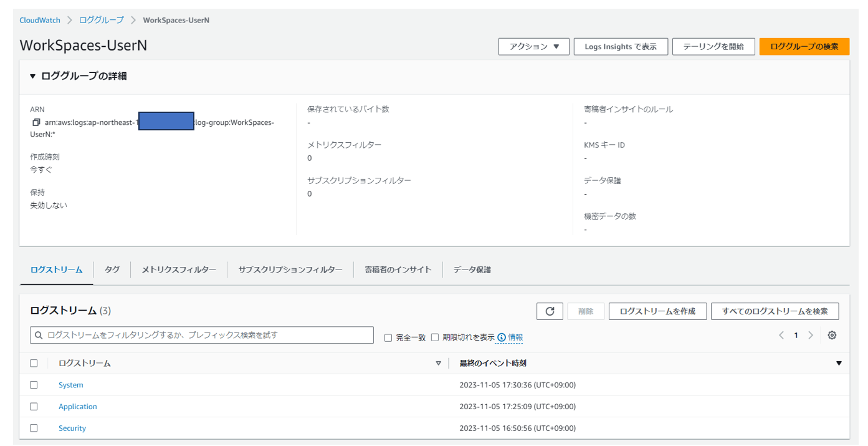Click timestamp 2023-11-05 17:30:36 (UTC+09:00)
The height and width of the screenshot is (446, 868).
(518, 385)
